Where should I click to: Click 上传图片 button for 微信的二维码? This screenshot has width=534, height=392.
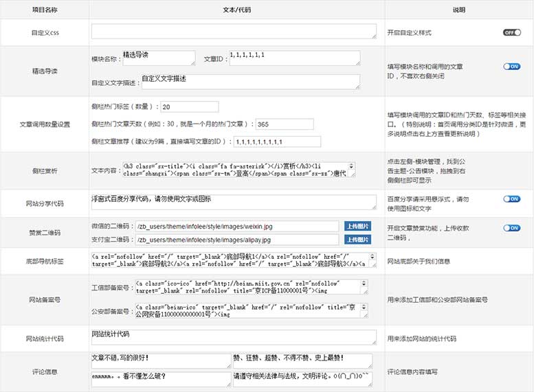(x=357, y=226)
